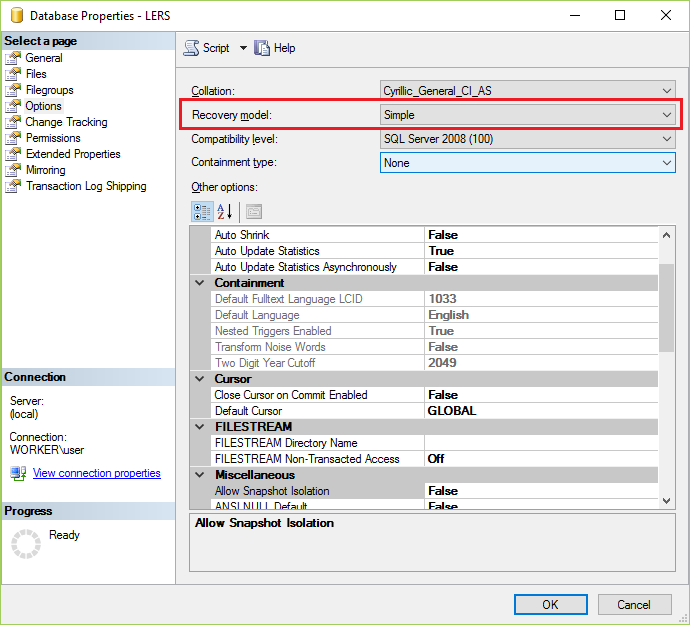Click the FILESTREAM Directory Name value field

541,443
